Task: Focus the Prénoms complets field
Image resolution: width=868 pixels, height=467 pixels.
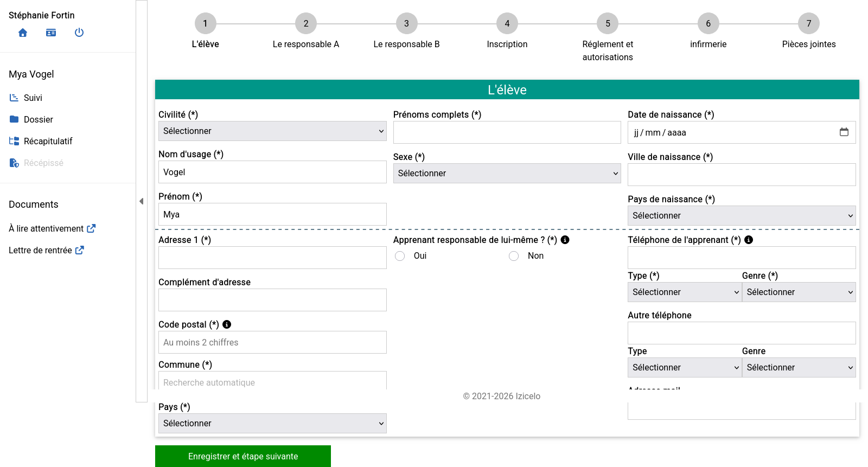Action: (x=507, y=132)
